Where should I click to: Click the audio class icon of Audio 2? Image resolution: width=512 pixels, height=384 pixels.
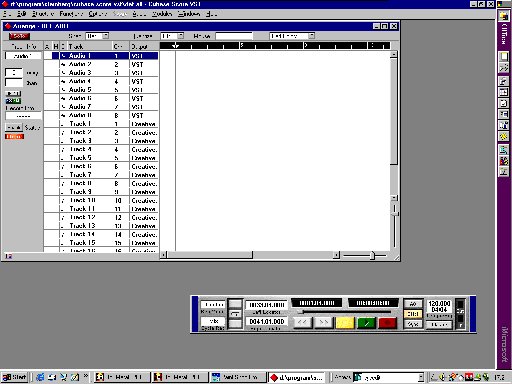[63, 64]
